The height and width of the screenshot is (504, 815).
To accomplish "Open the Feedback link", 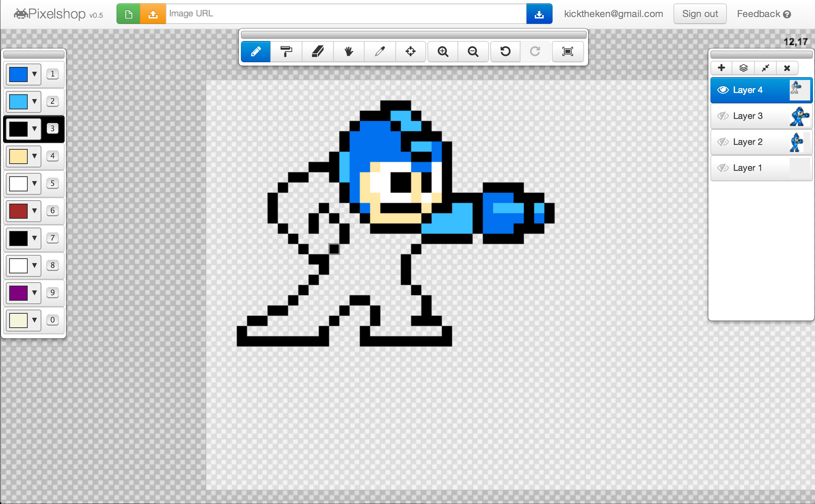I will 763,14.
